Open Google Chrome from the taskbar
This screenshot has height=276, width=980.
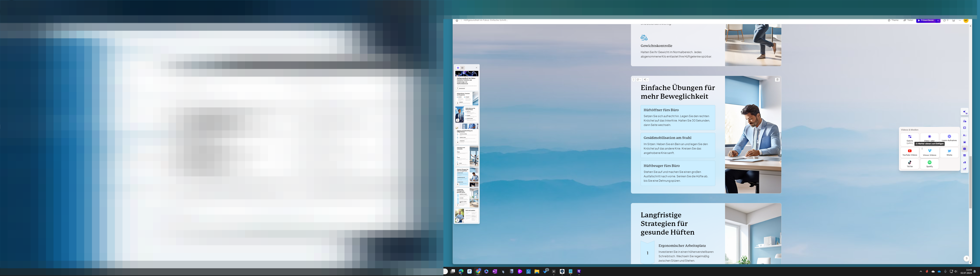(478, 271)
